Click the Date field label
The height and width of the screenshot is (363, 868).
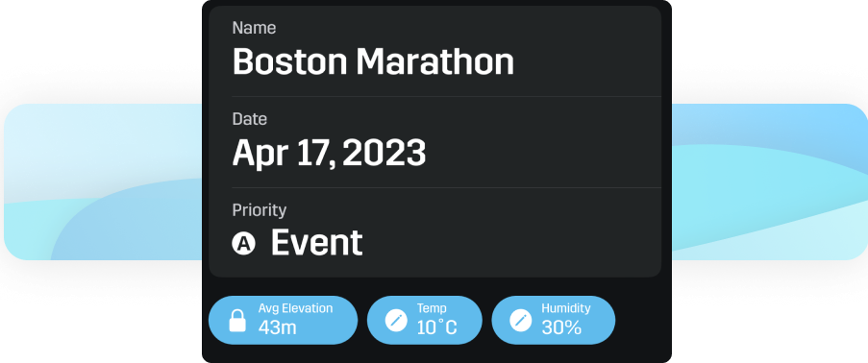[x=250, y=119]
